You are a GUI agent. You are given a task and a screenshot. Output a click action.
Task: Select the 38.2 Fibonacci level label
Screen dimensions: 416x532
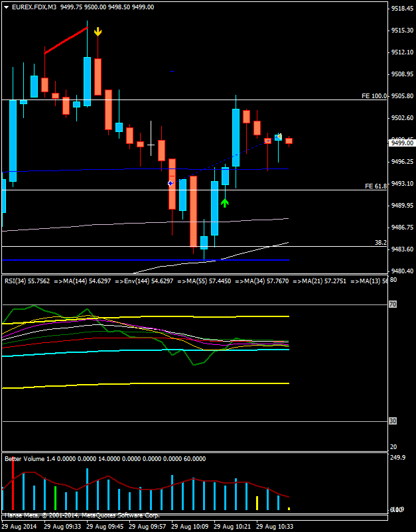click(380, 243)
